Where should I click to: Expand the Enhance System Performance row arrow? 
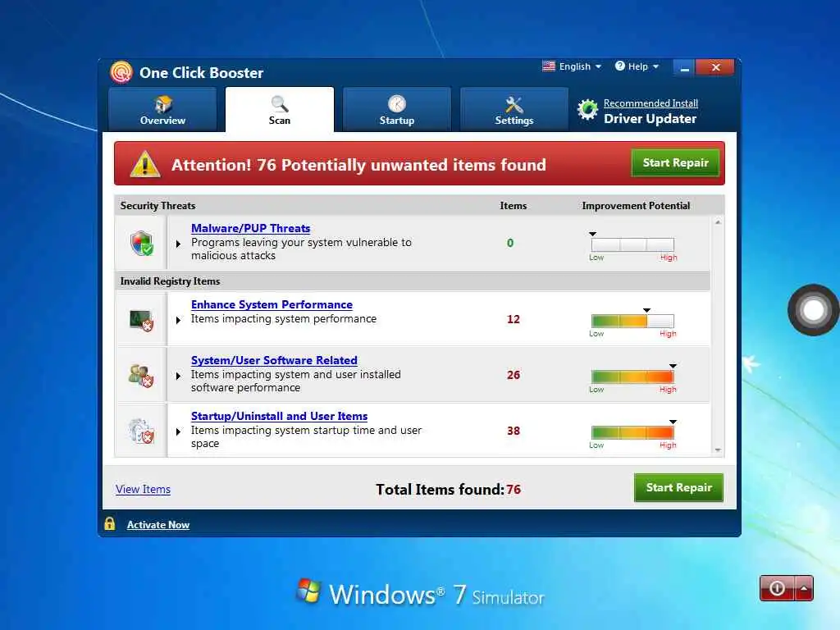178,321
